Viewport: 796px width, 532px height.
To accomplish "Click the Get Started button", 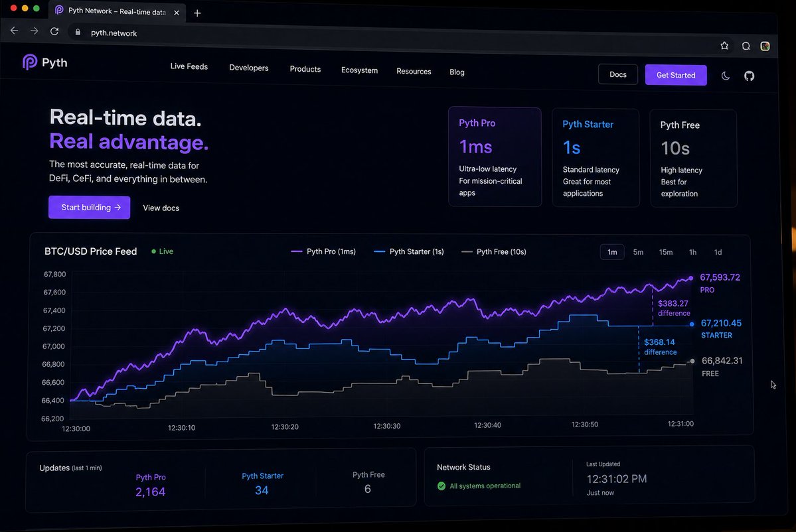I will coord(676,75).
